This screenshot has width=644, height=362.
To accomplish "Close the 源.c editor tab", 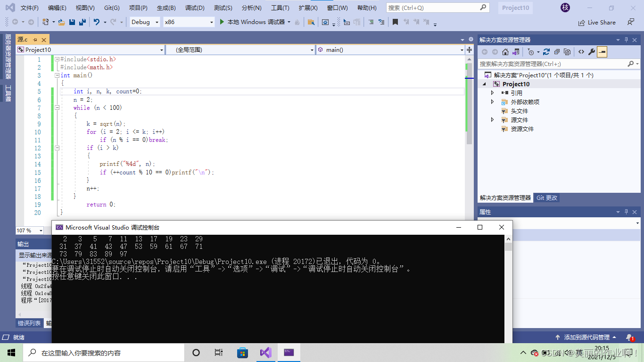I will pyautogui.click(x=44, y=40).
